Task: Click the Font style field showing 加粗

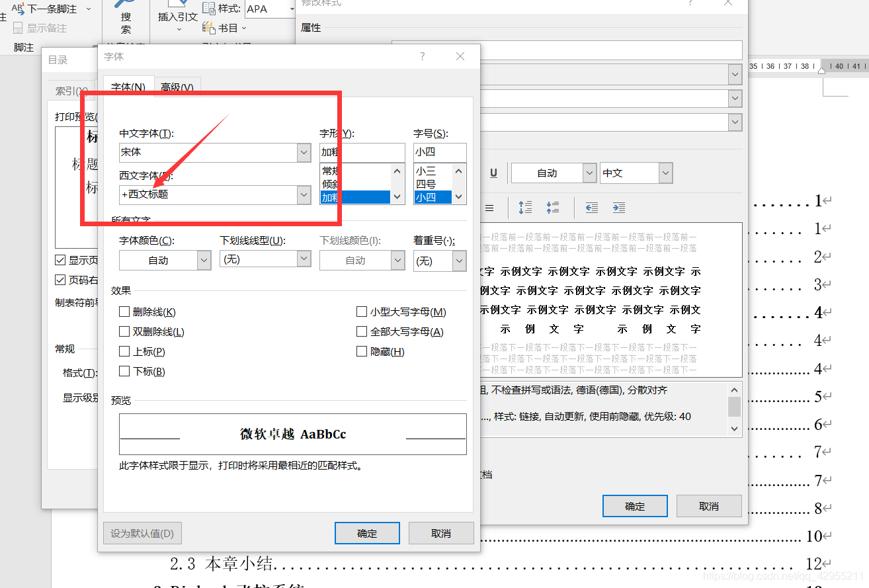Action: point(362,152)
